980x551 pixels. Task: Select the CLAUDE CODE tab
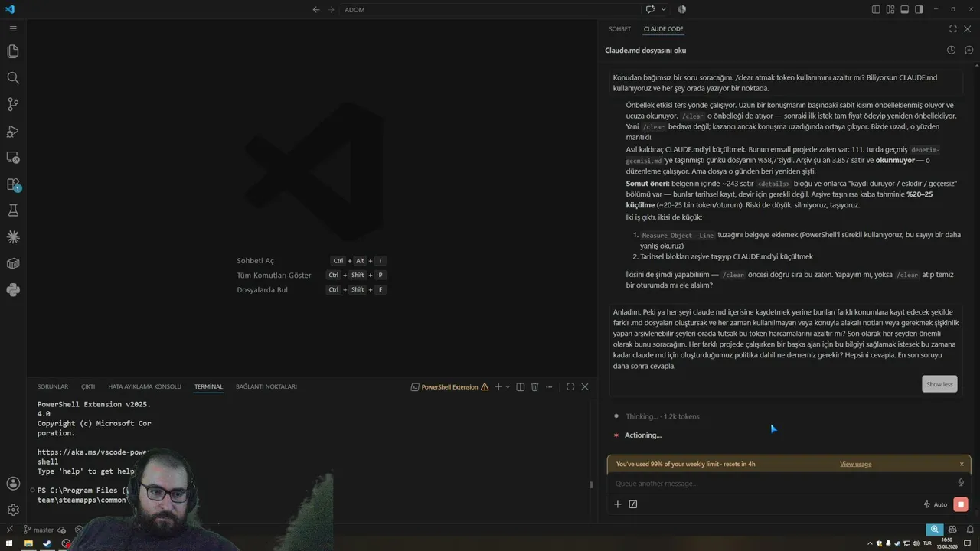(663, 29)
